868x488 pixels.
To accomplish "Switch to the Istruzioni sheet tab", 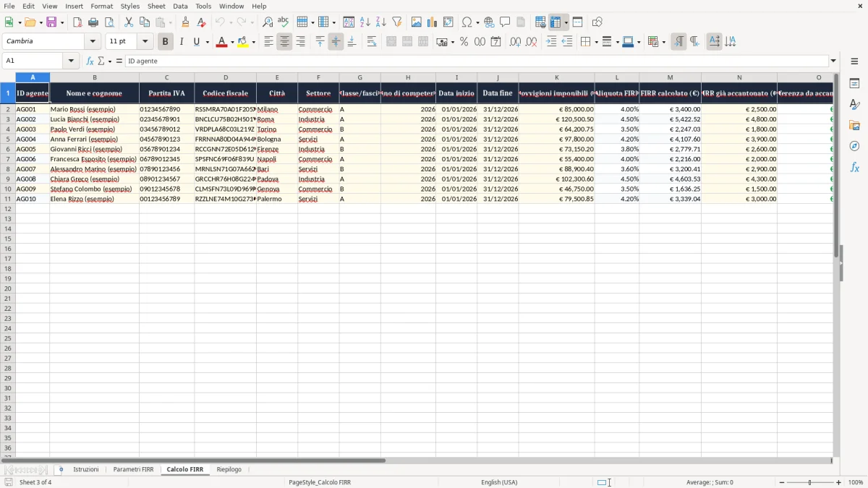I will (86, 469).
